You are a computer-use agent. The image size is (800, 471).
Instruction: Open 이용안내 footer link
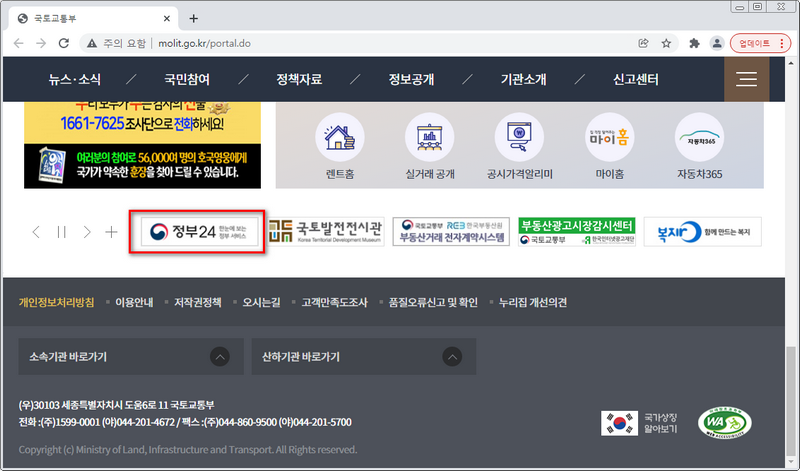click(x=134, y=302)
